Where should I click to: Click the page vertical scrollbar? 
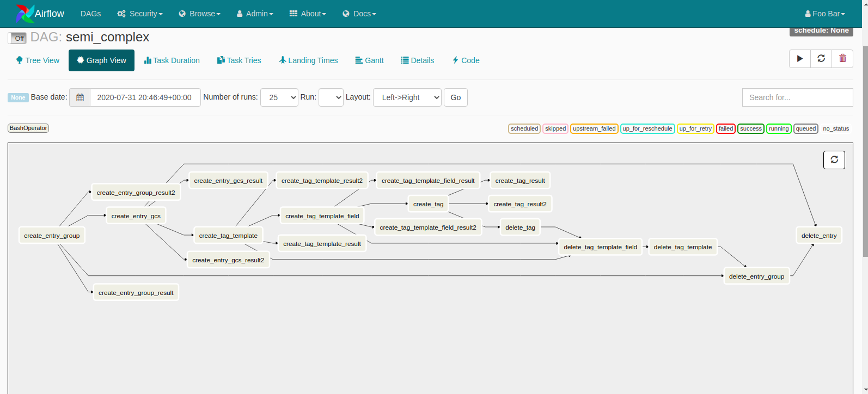(x=864, y=152)
